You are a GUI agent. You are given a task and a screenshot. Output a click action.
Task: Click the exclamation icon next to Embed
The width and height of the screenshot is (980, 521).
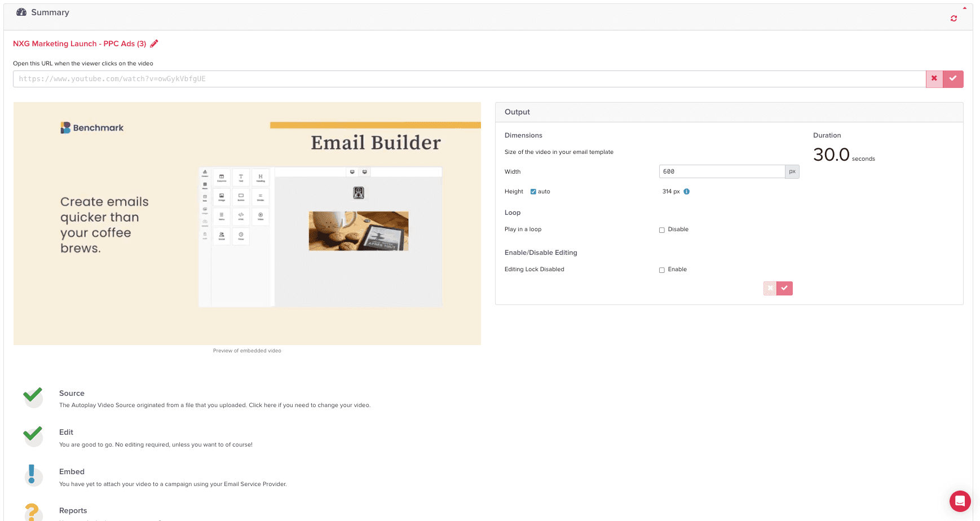click(32, 475)
